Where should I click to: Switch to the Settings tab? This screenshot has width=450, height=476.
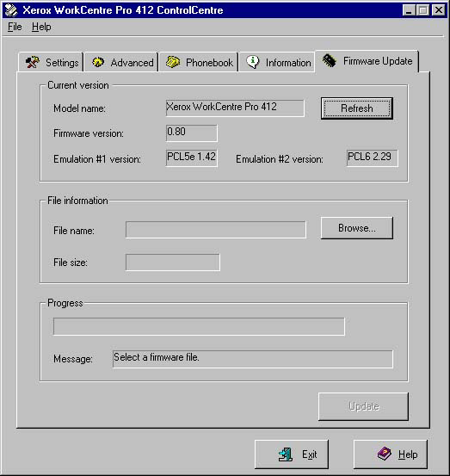click(51, 62)
